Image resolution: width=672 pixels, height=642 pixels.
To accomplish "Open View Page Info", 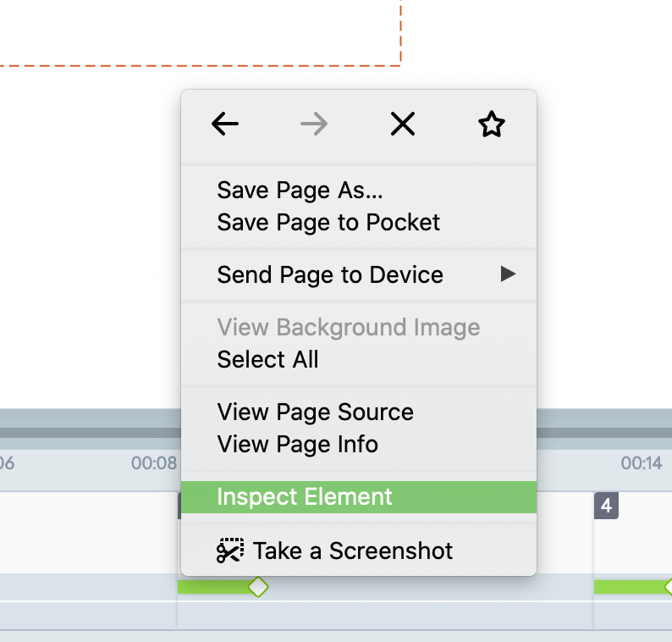I will pyautogui.click(x=297, y=445).
